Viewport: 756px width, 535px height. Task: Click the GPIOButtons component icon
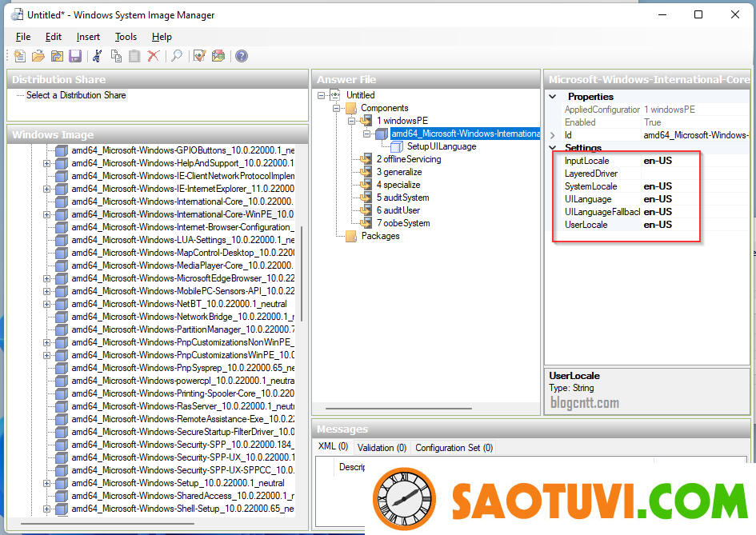(x=62, y=150)
